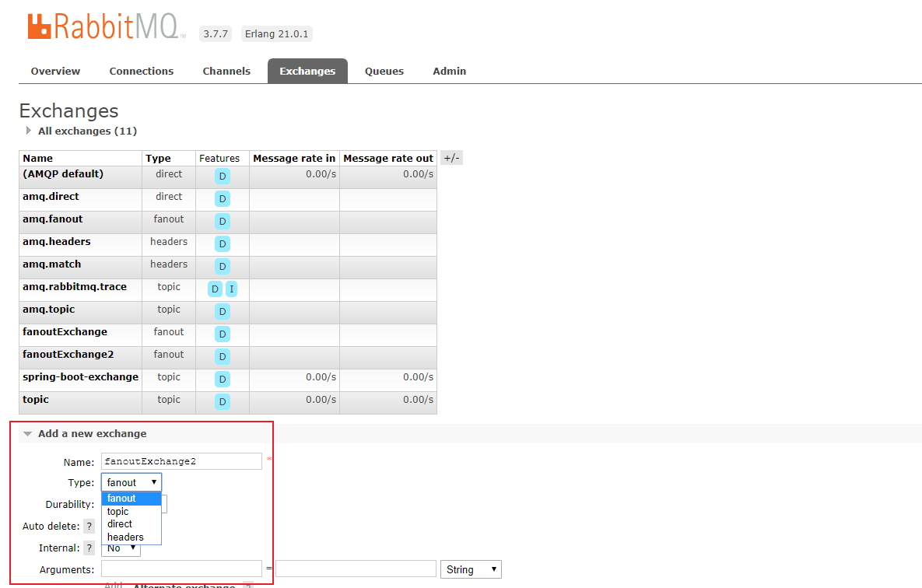Screen dimensions: 922x588
Task: Click the I internal badge for amq.rabbitmq.trace
Action: coord(232,289)
